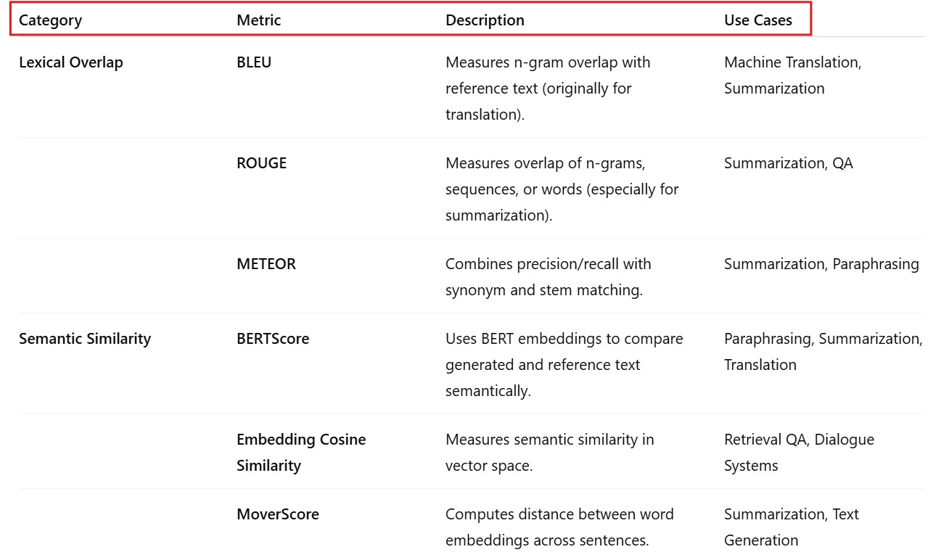Select the BLEU metric name

[x=254, y=62]
